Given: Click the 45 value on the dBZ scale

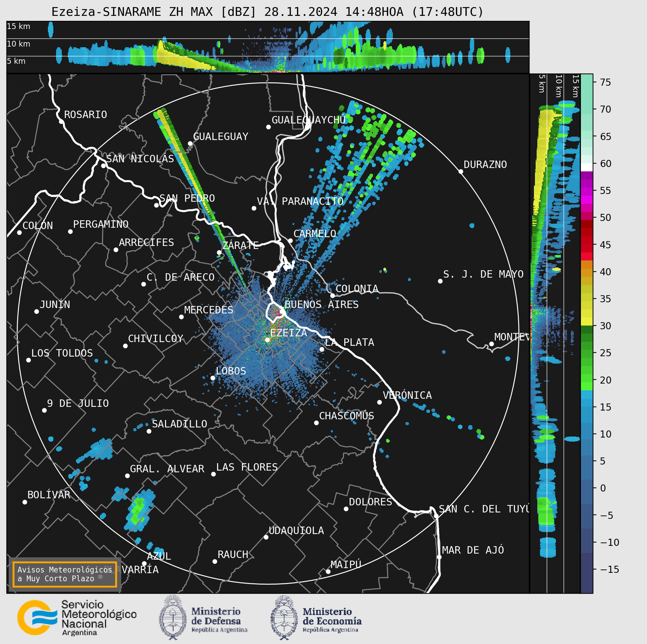Looking at the screenshot, I should pos(605,245).
